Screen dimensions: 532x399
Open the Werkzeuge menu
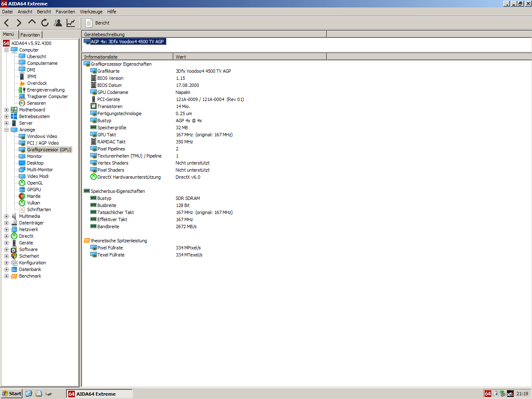pyautogui.click(x=91, y=12)
